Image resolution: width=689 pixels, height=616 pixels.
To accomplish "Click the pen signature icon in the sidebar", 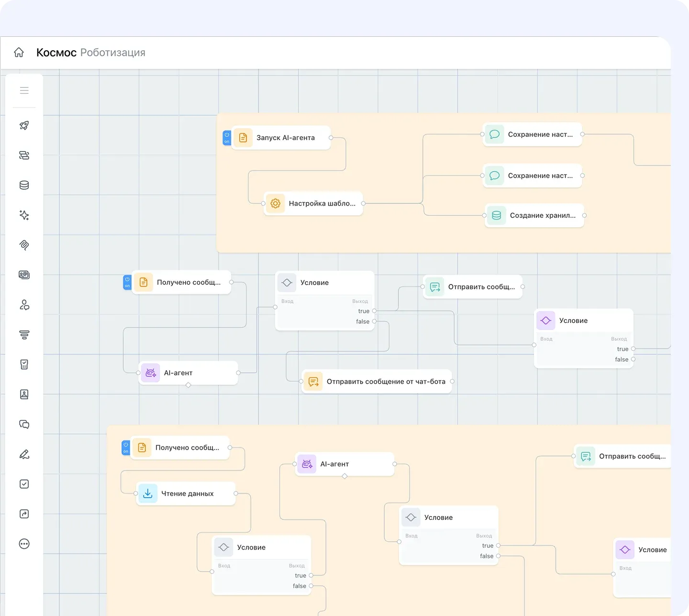I will click(24, 454).
